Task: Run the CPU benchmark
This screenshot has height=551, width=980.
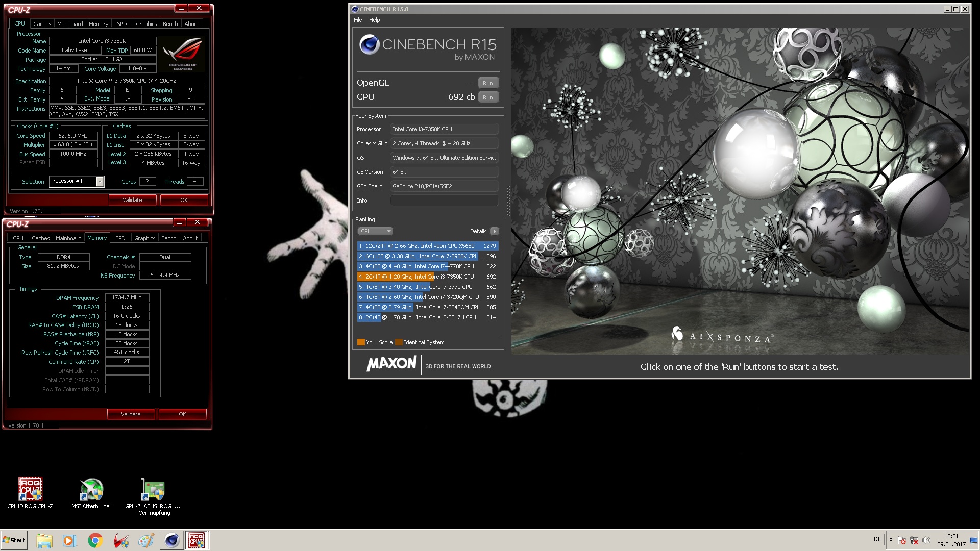Action: (488, 97)
